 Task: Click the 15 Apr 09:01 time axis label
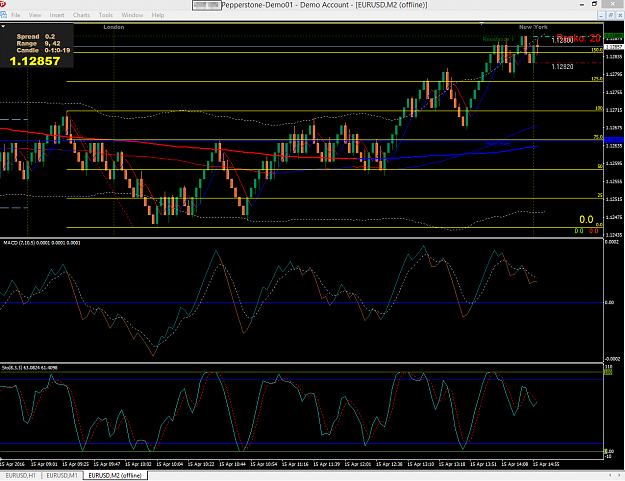44,464
